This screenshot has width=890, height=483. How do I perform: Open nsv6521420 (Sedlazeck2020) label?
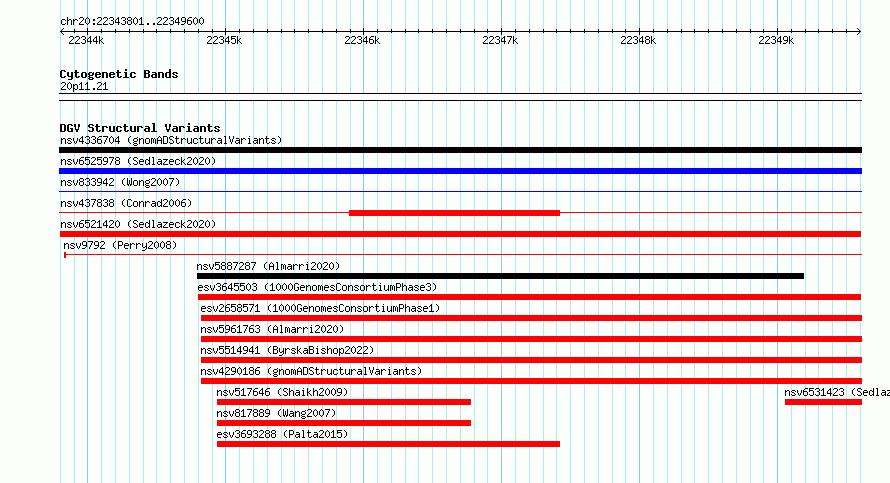coord(138,224)
